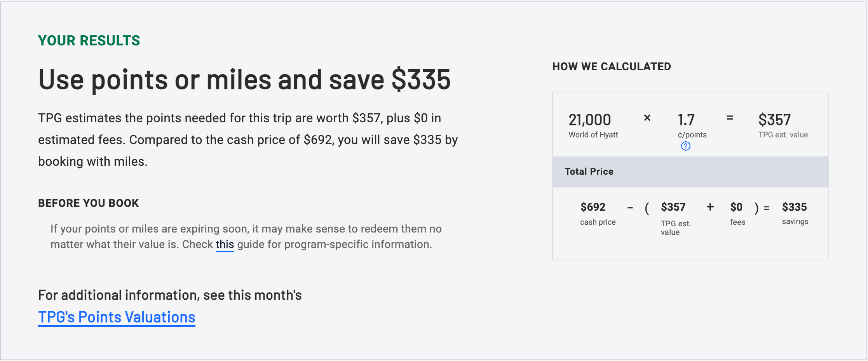Image resolution: width=868 pixels, height=361 pixels.
Task: Click the YOUR RESULTS heading
Action: pyautogui.click(x=89, y=41)
